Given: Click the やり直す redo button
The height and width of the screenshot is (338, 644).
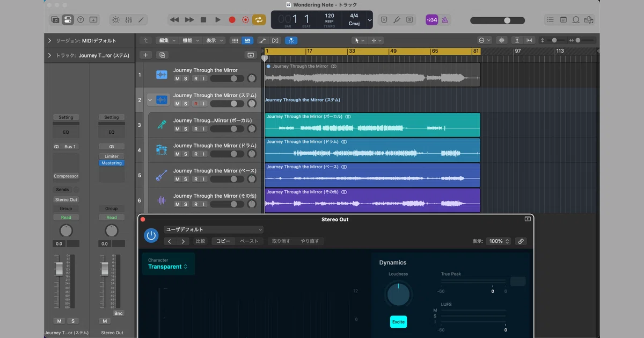Looking at the screenshot, I should click(310, 241).
